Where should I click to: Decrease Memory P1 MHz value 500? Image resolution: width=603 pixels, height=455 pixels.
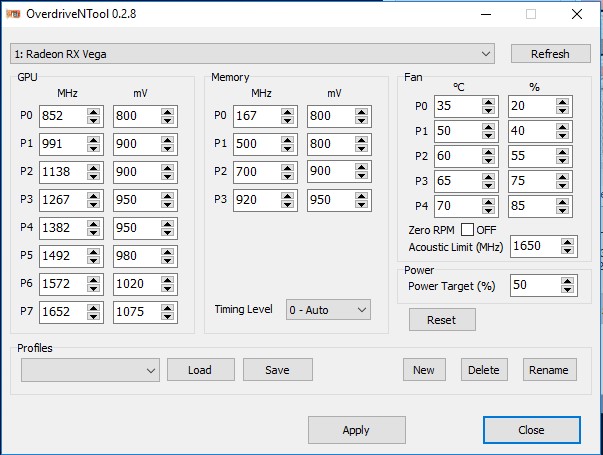pyautogui.click(x=287, y=148)
